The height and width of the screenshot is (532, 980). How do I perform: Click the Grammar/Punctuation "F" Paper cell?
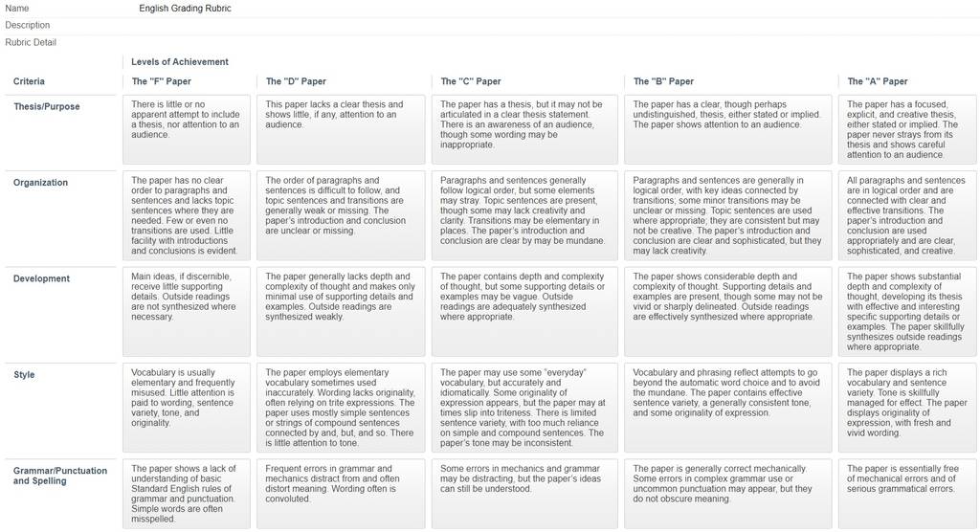187,494
